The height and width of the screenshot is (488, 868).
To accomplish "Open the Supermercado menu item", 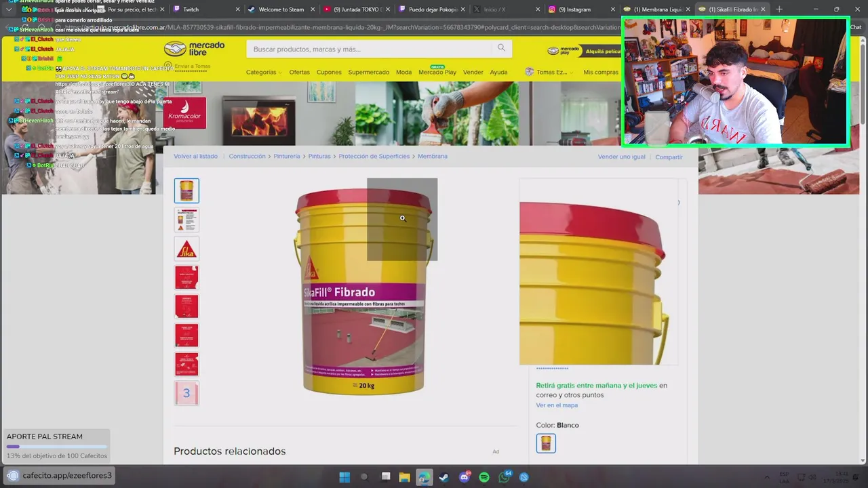I will click(369, 72).
